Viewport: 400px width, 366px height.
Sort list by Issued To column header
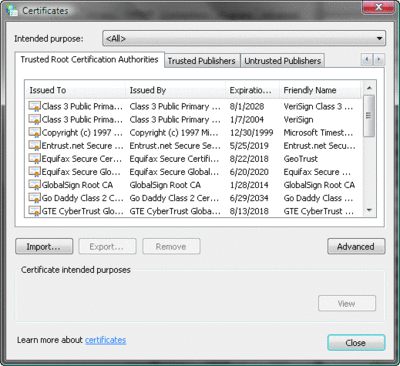pyautogui.click(x=75, y=90)
